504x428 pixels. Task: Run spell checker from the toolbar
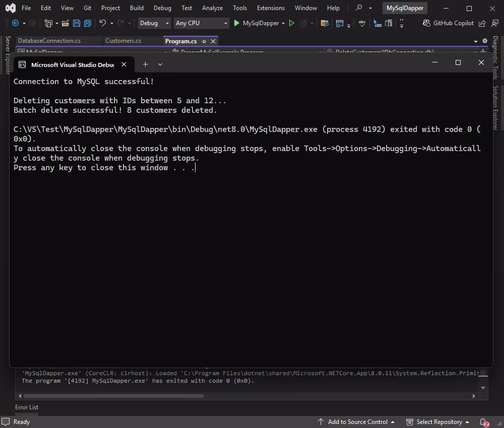(x=362, y=23)
